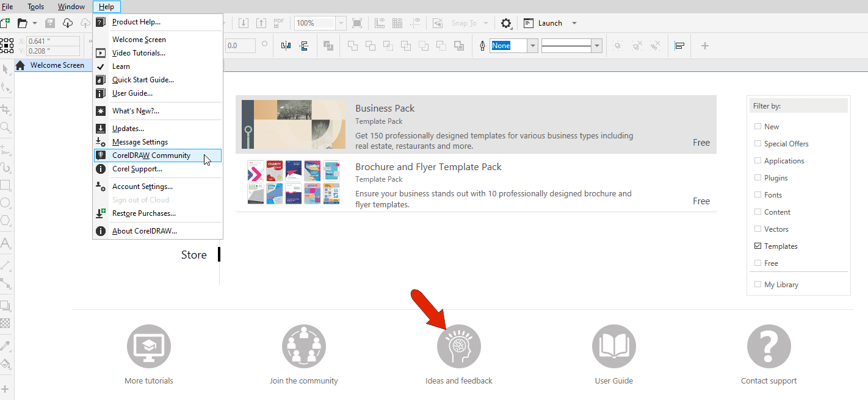This screenshot has width=868, height=400.
Task: Open the Store tab on the Welcome Screen
Action: point(193,255)
